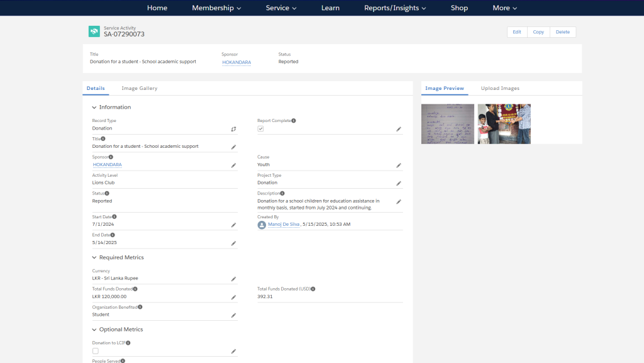Open info tooltip beside Description label
The width and height of the screenshot is (644, 363).
click(282, 193)
